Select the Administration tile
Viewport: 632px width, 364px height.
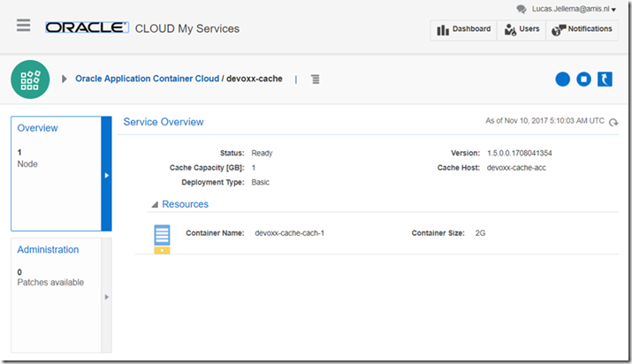coord(56,296)
